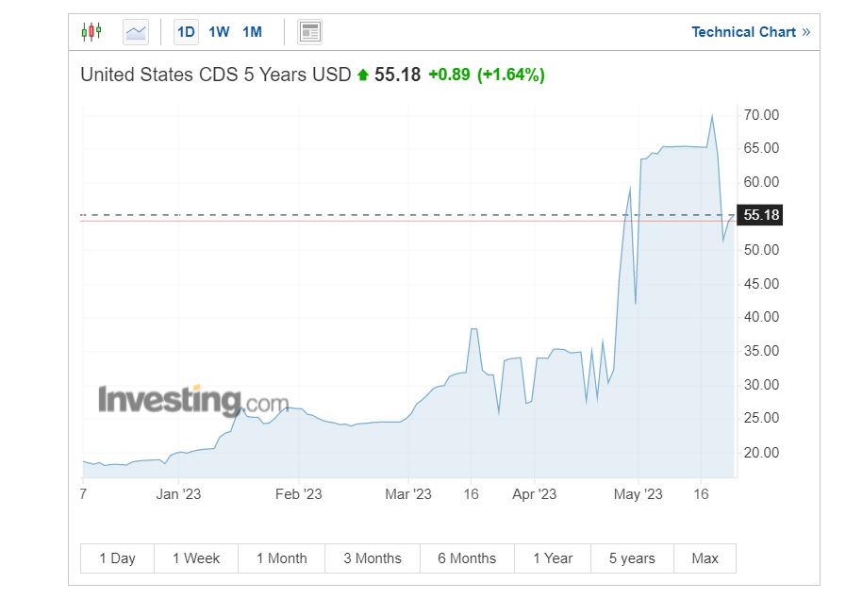
Task: Choose the 1 Year range
Action: pyautogui.click(x=553, y=558)
